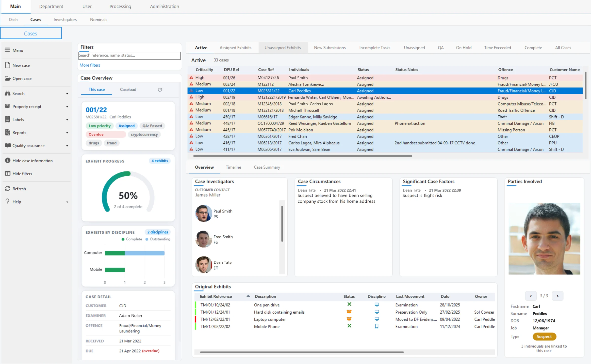
Task: Expand the Search dropdown arrow
Action: 67,94
